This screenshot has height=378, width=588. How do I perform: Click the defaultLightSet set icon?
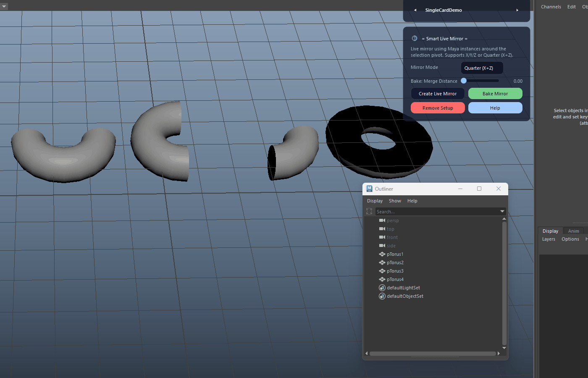382,288
